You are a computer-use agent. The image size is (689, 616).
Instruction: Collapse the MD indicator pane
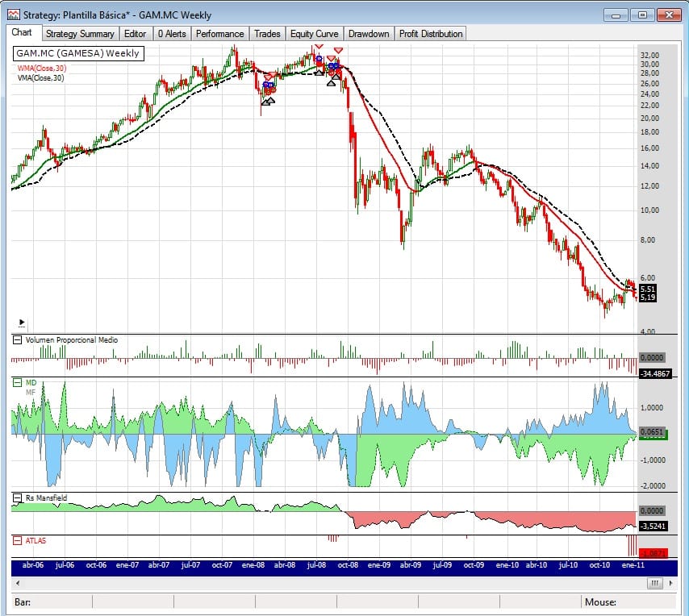(x=18, y=382)
